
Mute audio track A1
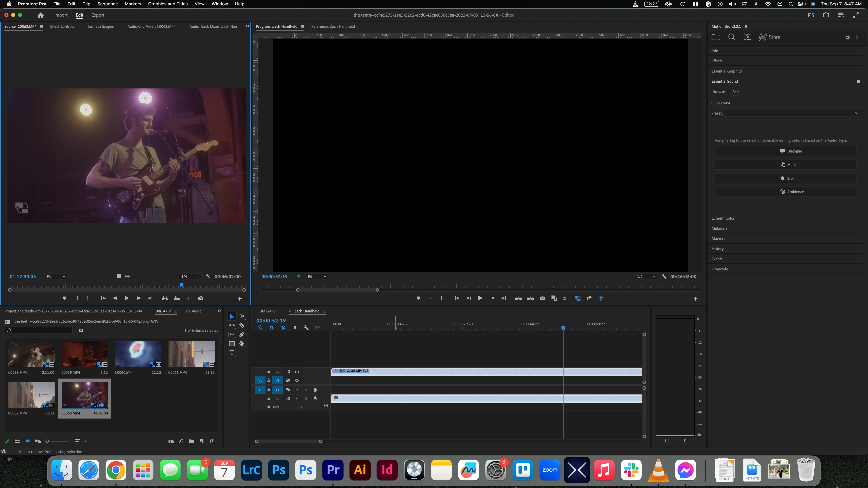tap(297, 390)
